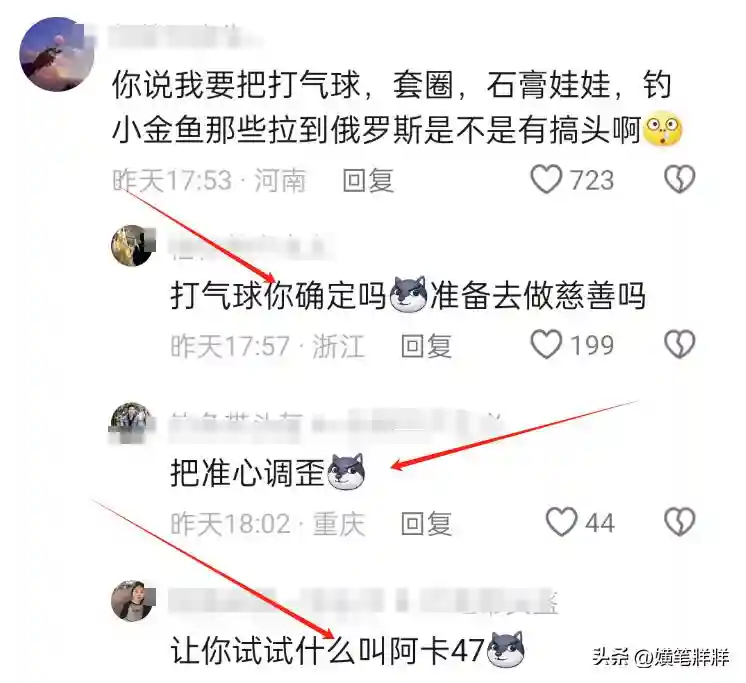The width and height of the screenshot is (746, 683).
Task: Dislike the Henan comment with broken heart
Action: 679,179
